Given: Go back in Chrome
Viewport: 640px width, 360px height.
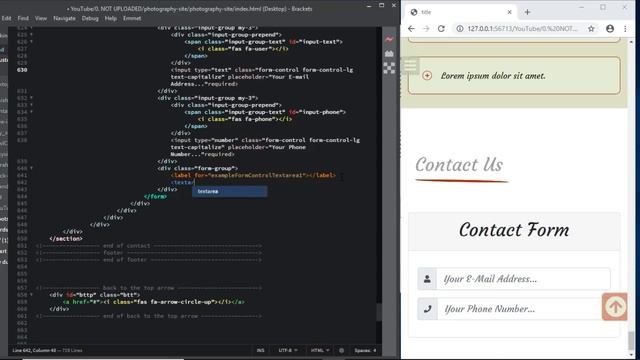Looking at the screenshot, I should click(x=411, y=29).
